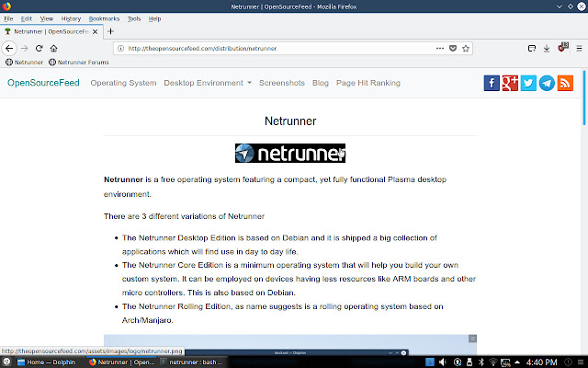Open the Screenshots nav link
The image size is (588, 368).
pyautogui.click(x=282, y=83)
